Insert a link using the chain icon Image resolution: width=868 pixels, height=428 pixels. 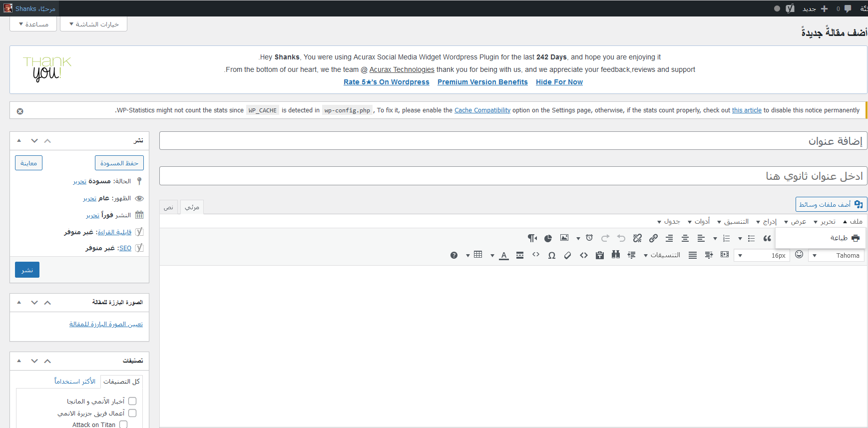[653, 238]
